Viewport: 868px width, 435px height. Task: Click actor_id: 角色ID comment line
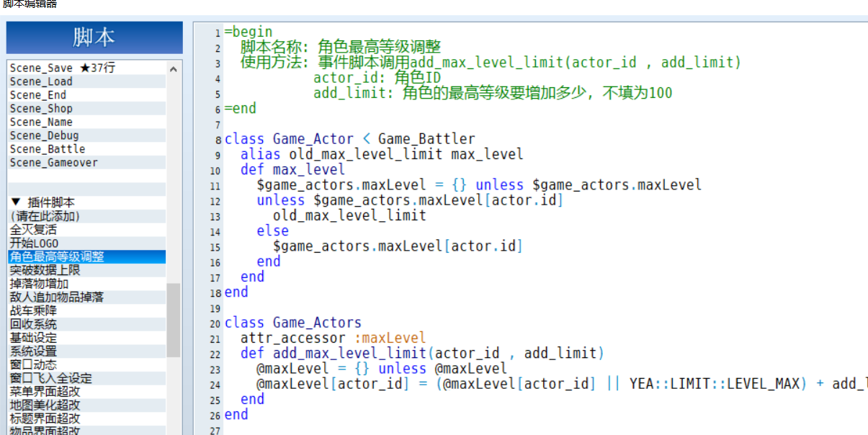click(377, 78)
